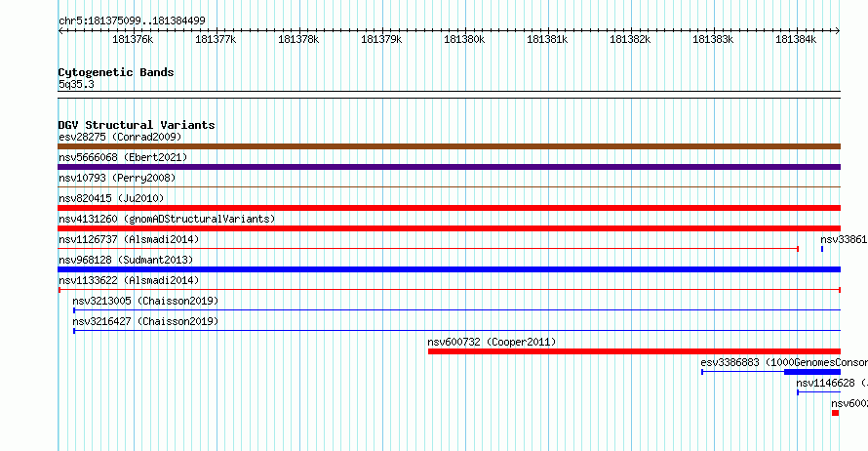Click the nsv4131260 (gnomADStructuralVariants) label

[167, 219]
